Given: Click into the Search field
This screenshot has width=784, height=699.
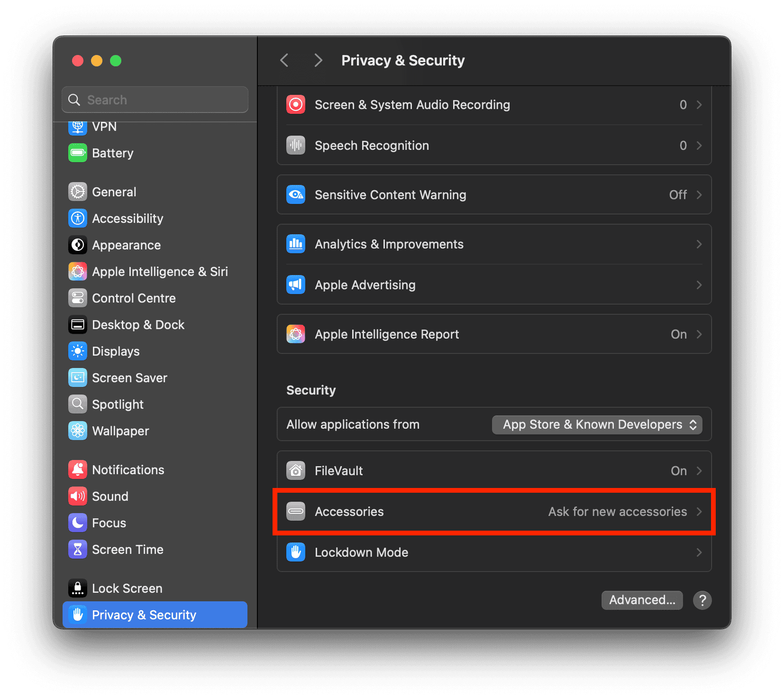Looking at the screenshot, I should [x=155, y=100].
